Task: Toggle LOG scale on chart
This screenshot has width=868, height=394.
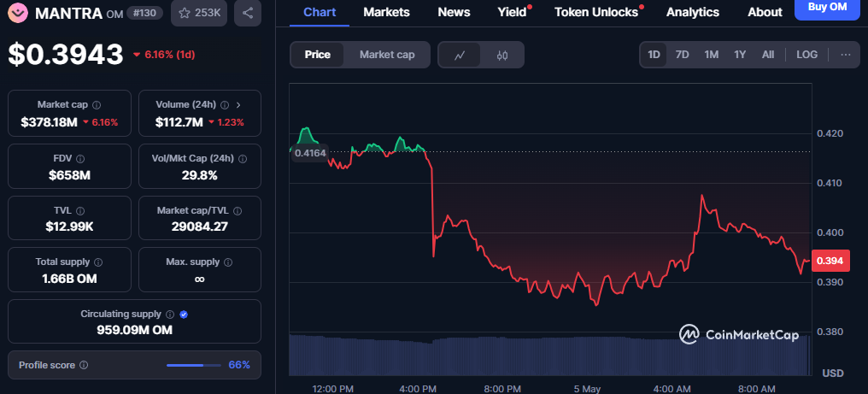Action: coord(806,55)
